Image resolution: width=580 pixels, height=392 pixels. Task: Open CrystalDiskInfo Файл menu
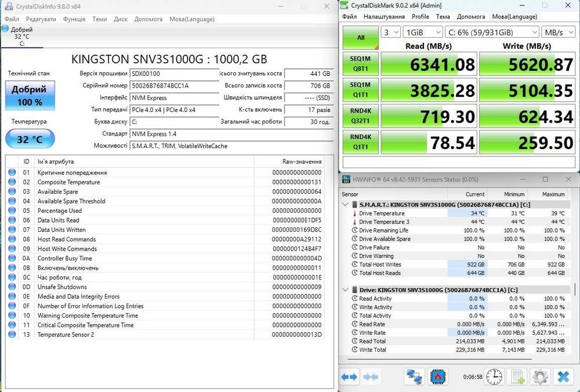(x=12, y=19)
